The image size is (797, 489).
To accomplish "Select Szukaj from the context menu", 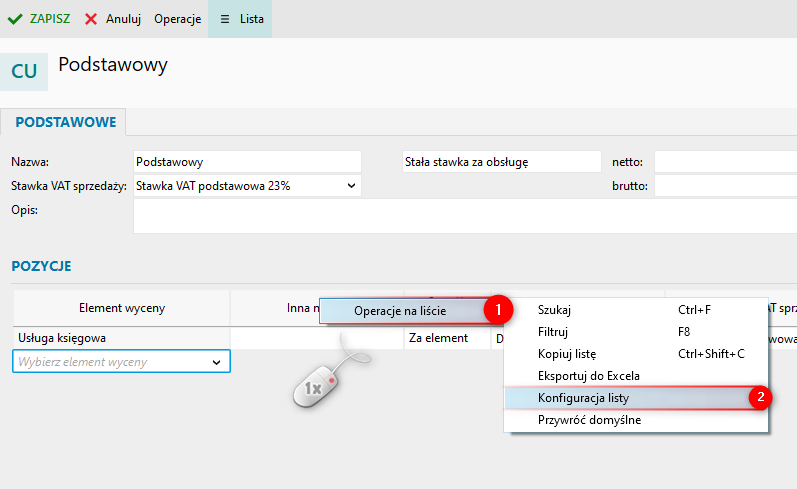I will click(x=555, y=310).
